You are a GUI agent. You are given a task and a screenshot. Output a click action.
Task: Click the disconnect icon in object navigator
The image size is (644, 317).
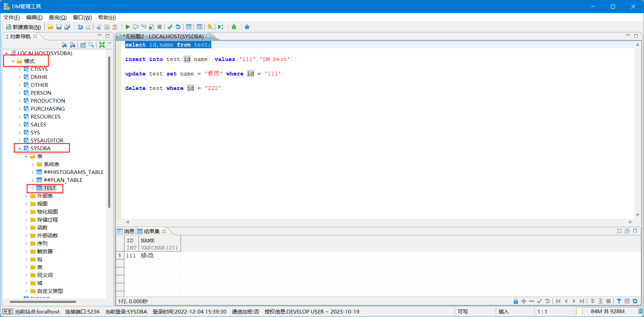click(x=72, y=45)
